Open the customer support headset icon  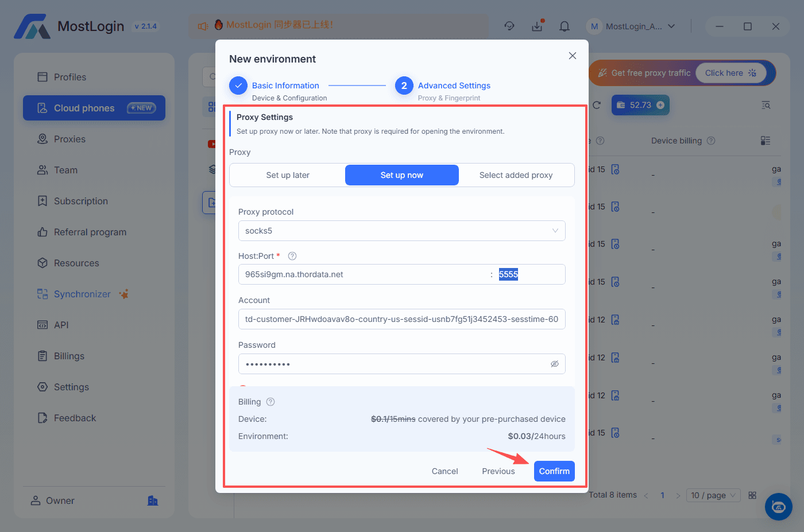[509, 26]
